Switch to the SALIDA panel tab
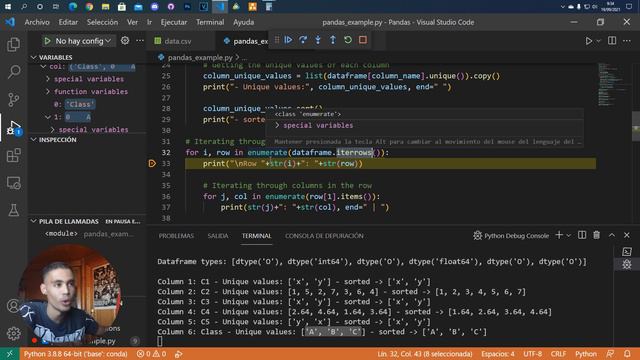The height and width of the screenshot is (360, 640). (218, 236)
